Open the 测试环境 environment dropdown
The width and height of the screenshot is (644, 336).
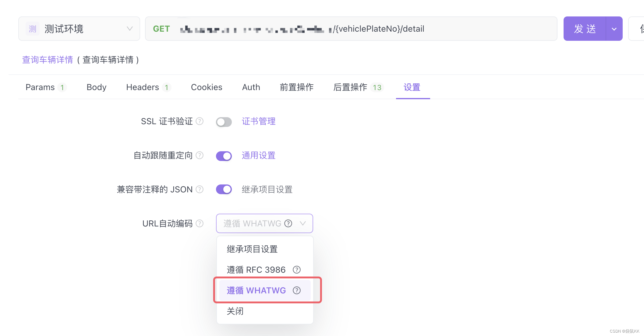click(79, 29)
